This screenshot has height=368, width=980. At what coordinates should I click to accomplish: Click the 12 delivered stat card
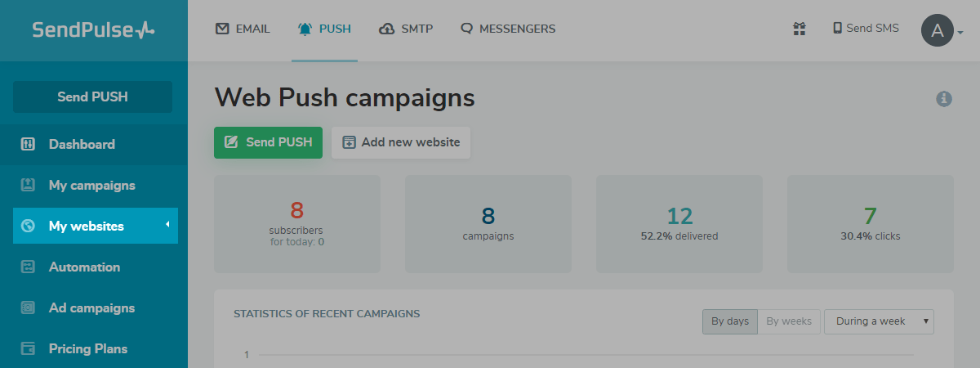point(679,223)
